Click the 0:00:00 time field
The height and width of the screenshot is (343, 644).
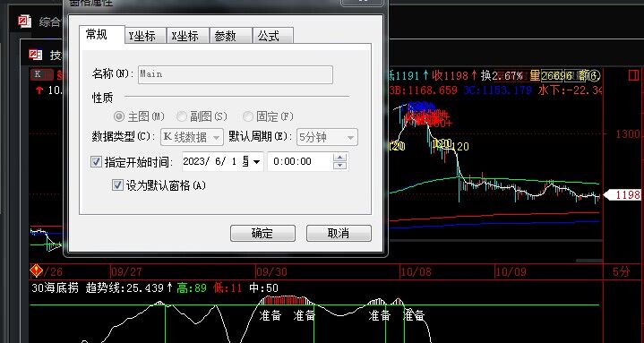pos(299,162)
